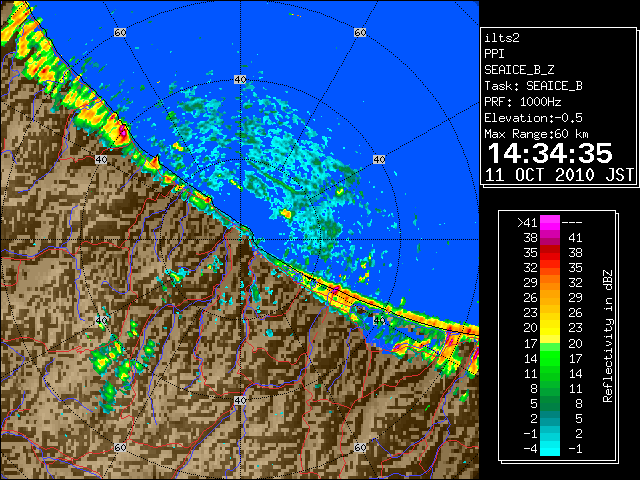Click the '5' label in the legend's right column
Image resolution: width=640 pixels, height=480 pixels.
click(578, 418)
